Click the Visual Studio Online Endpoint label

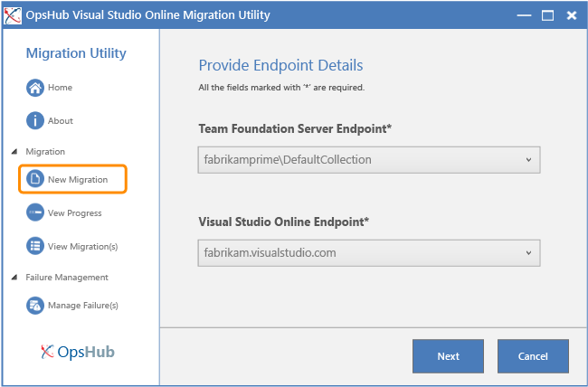283,222
